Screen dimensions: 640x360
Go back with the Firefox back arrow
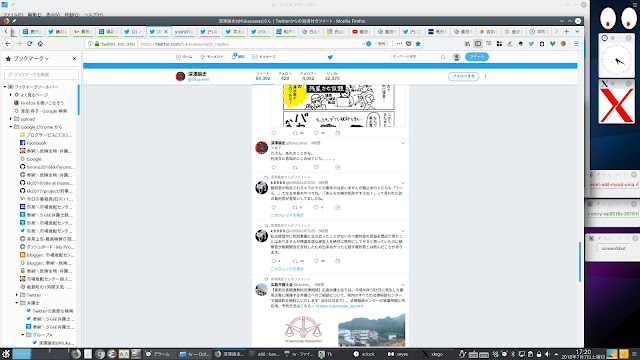pos(8,44)
